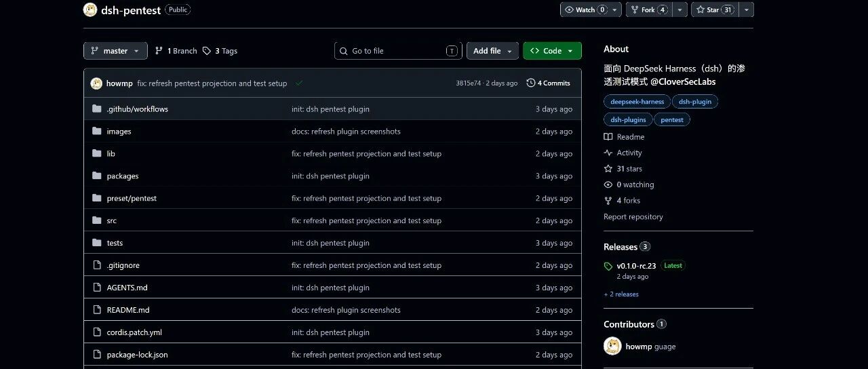This screenshot has height=369, width=868.
Task: View the 1 Branch link
Action: point(176,51)
